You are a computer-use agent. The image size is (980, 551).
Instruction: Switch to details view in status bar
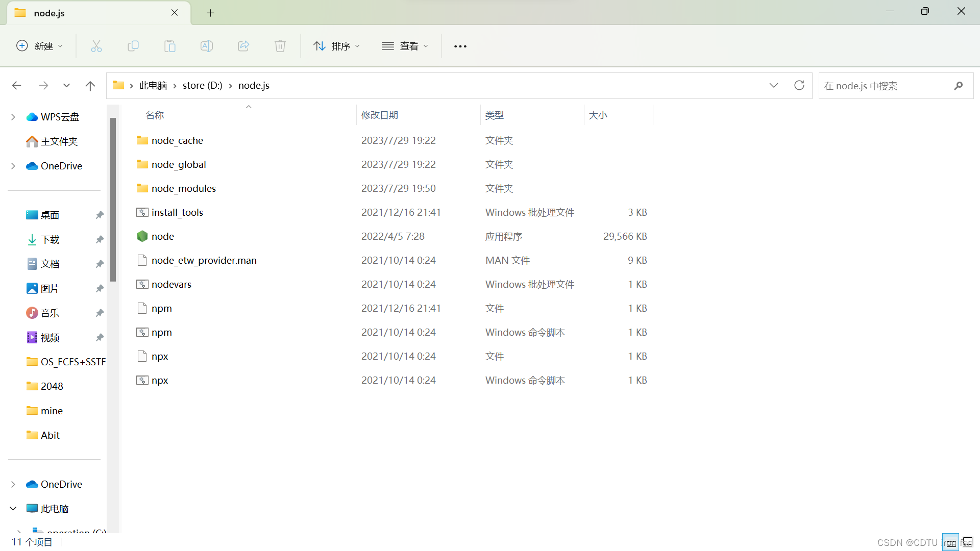click(951, 542)
